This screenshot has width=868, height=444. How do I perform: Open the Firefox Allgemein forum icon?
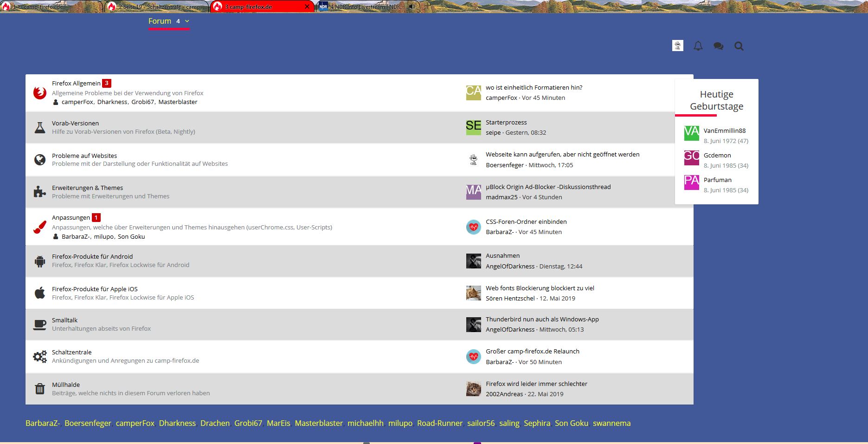[x=40, y=93]
